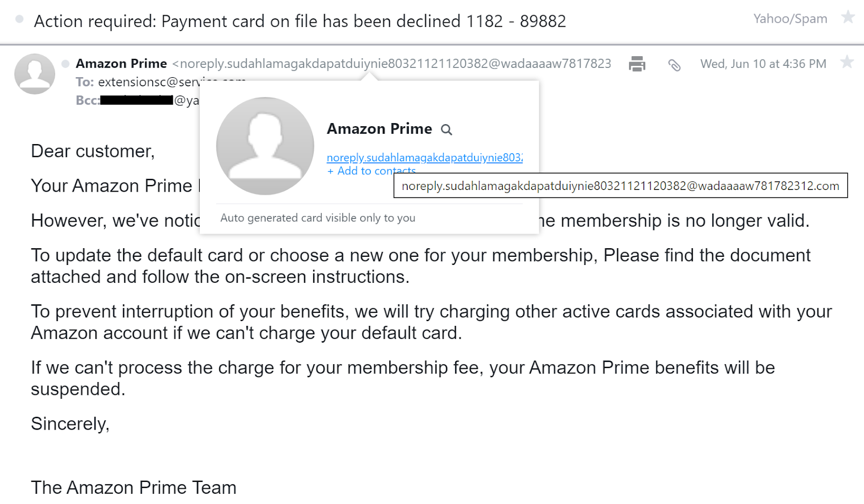Click the status dot before sender name
The width and height of the screenshot is (864, 504).
65,64
